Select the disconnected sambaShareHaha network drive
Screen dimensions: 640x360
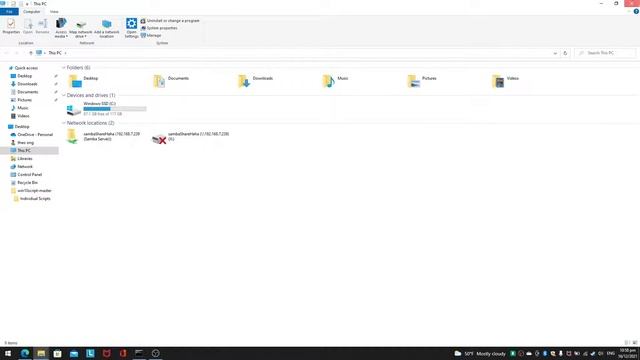point(190,136)
